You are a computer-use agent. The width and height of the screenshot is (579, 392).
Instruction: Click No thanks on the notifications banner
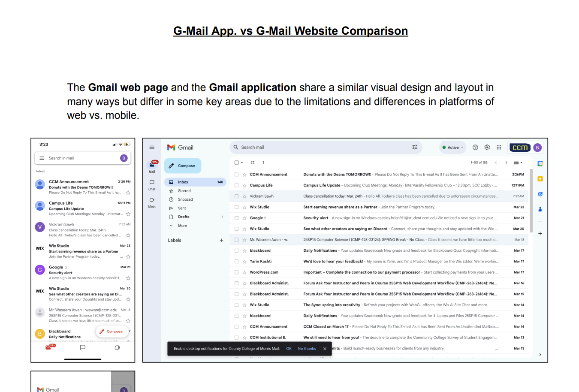[307, 349]
